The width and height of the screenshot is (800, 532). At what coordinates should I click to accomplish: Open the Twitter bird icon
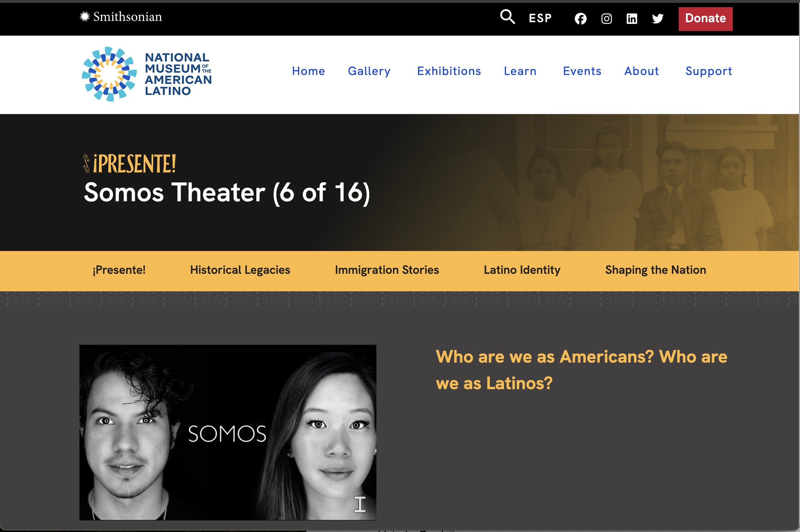657,18
